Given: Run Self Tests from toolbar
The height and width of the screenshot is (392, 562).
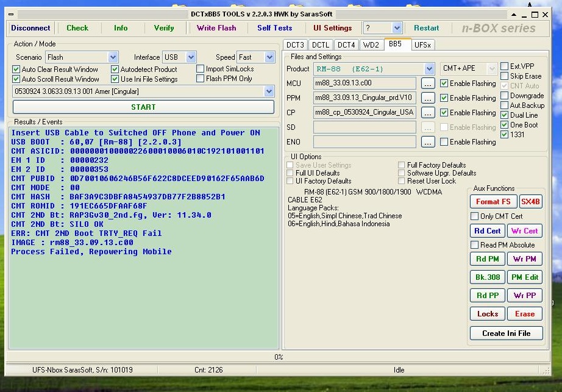Looking at the screenshot, I should pos(275,28).
